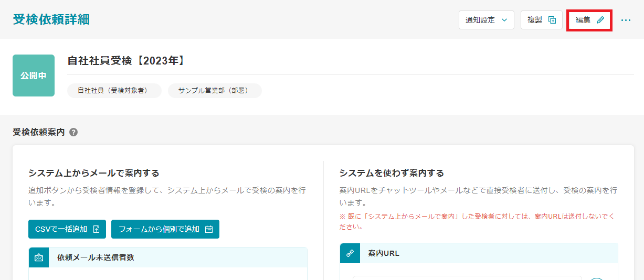Click the 受検依頼詳細 page heading
This screenshot has height=280, width=644.
coord(51,19)
